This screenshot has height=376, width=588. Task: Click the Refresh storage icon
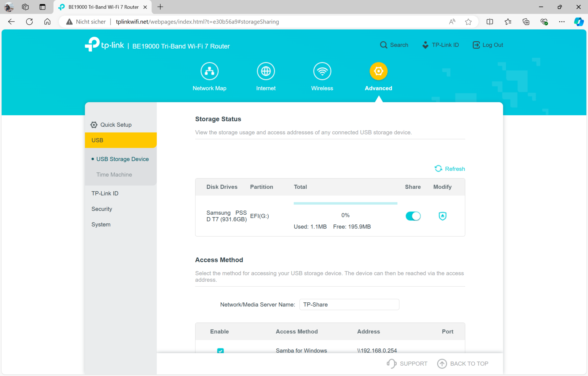tap(438, 169)
